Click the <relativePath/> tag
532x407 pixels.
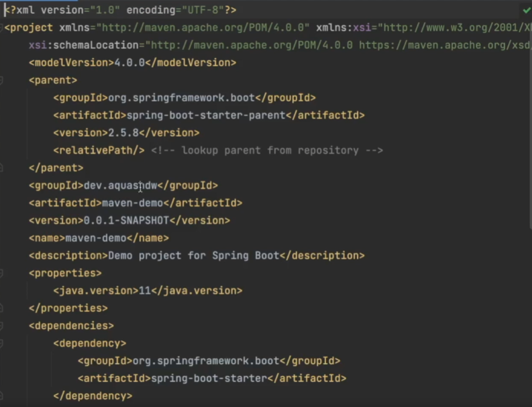99,151
